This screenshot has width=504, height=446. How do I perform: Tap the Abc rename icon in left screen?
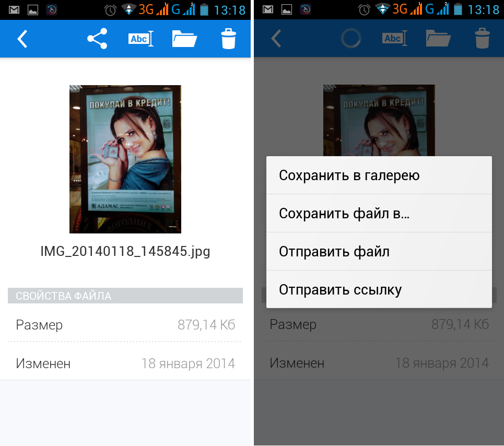141,39
